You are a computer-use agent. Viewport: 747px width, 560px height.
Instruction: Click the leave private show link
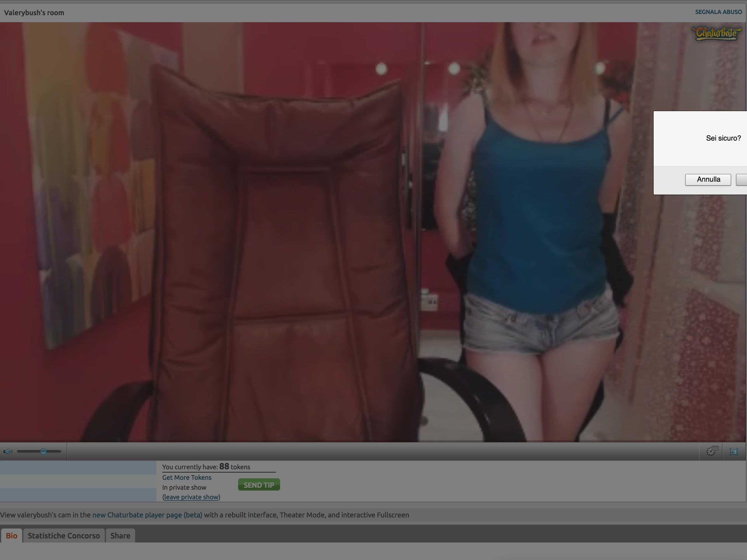(191, 497)
